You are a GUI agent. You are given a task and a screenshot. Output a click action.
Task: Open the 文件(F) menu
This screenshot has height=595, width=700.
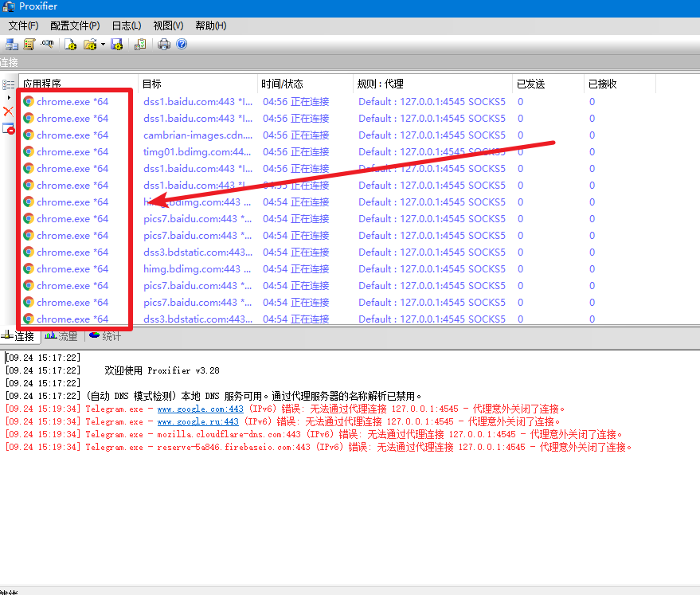point(24,26)
